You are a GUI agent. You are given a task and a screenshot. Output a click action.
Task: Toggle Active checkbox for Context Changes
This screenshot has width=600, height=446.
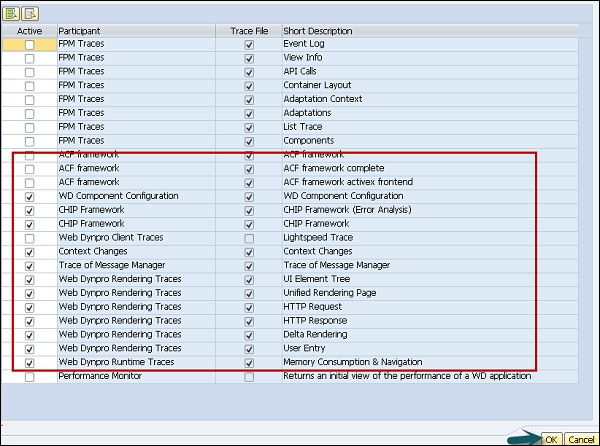click(x=29, y=251)
